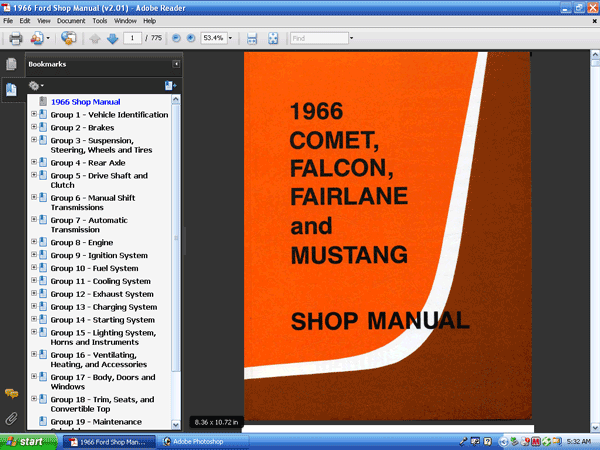Expand Group 8 - Engine bookmark

(34, 241)
